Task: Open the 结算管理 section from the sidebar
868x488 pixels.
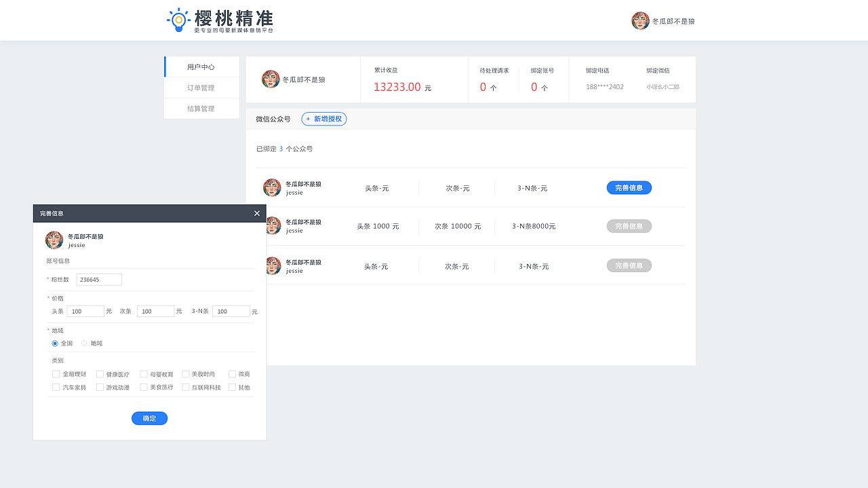Action: (x=201, y=108)
